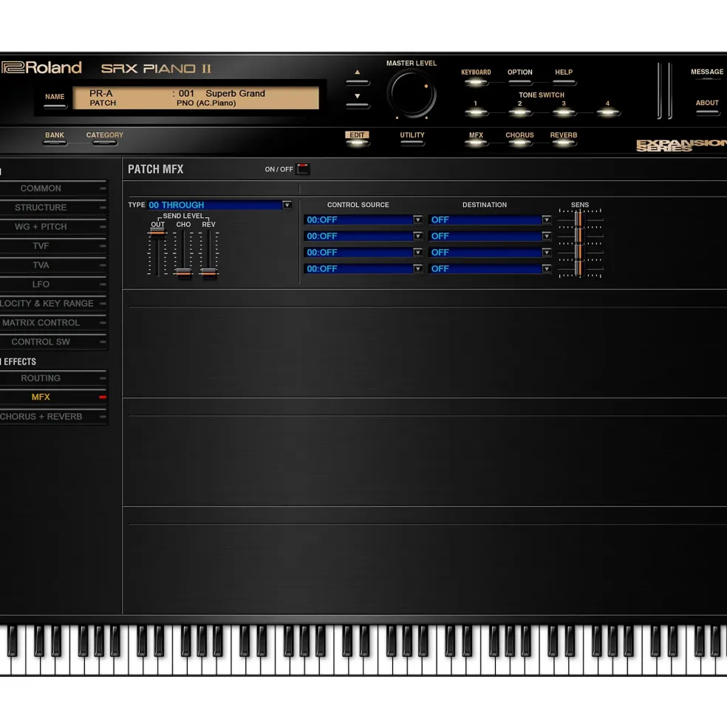Adjust the third Sens slider
The width and height of the screenshot is (727, 728).
578,252
